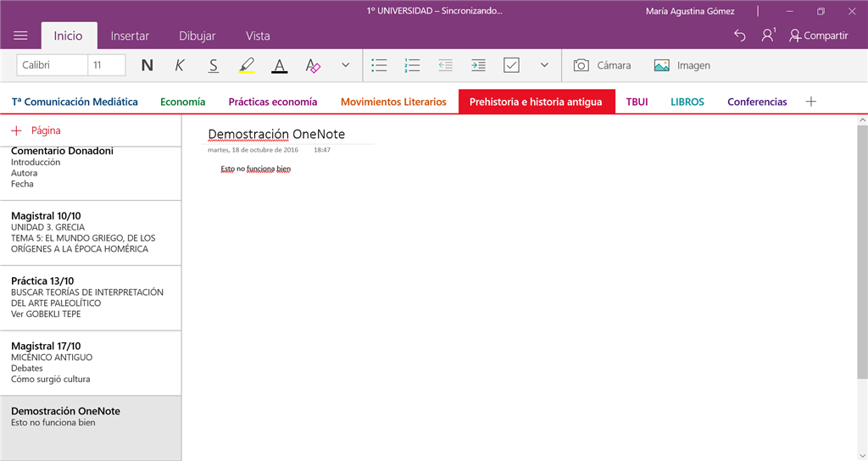Open the Magistral 17/10 page
This screenshot has height=461, width=868.
pyautogui.click(x=90, y=363)
